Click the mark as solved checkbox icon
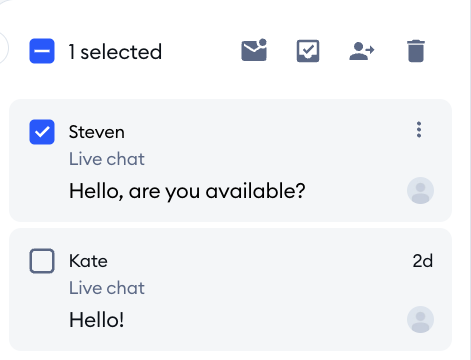The height and width of the screenshot is (360, 471). 308,51
